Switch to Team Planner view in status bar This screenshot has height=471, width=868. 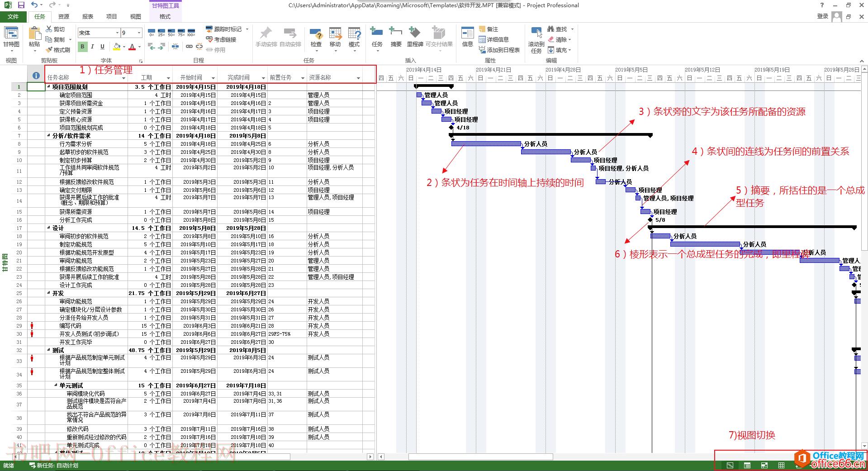click(764, 465)
